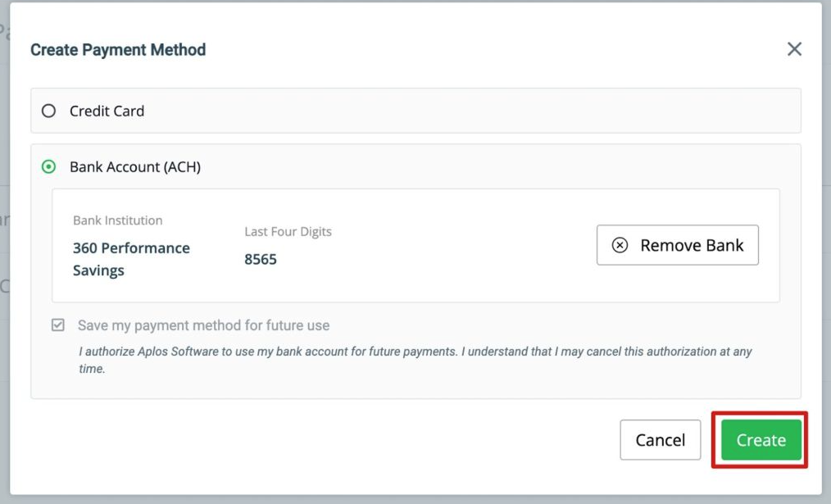The width and height of the screenshot is (831, 504).
Task: Click the Last Four Digits field label
Action: coord(288,232)
